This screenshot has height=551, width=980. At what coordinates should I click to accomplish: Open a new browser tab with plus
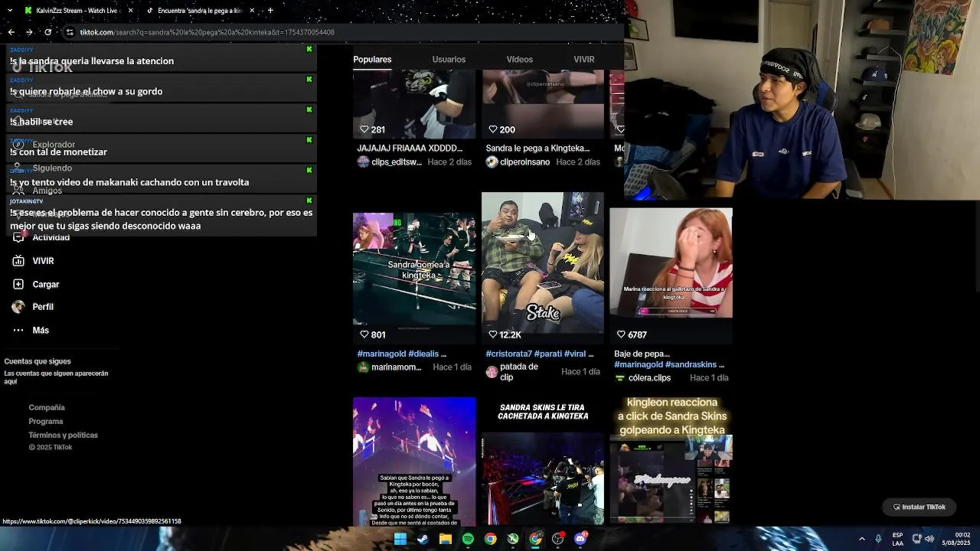pyautogui.click(x=270, y=11)
